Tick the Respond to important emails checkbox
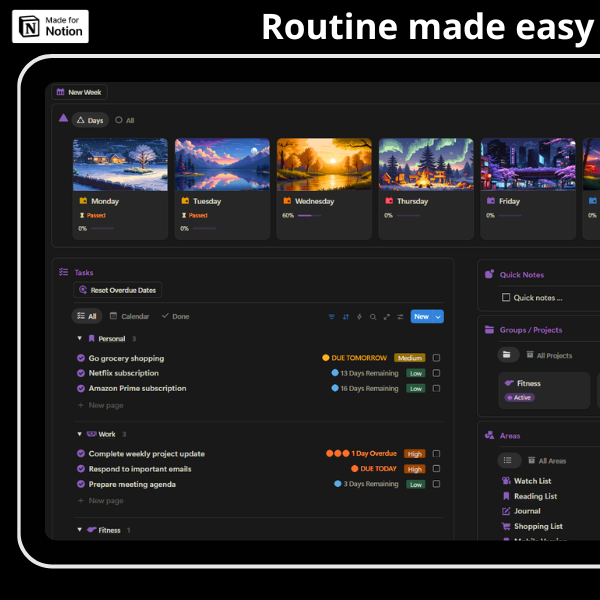 [436, 469]
